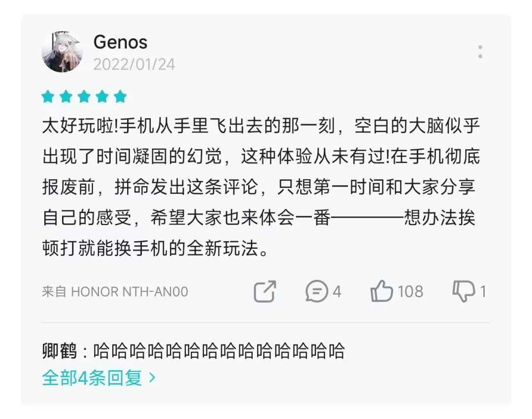Image resolution: width=532 pixels, height=419 pixels.
Task: Tap the share icon under the review
Action: pos(265,291)
